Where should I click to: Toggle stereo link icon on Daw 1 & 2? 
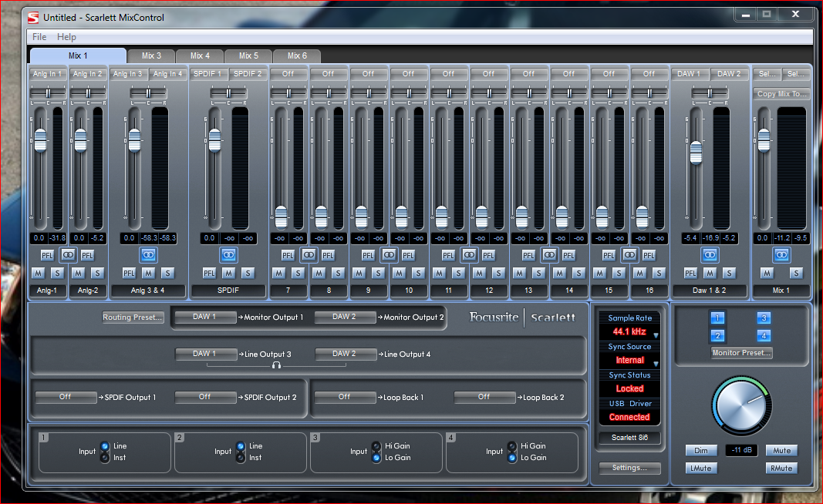pos(710,255)
